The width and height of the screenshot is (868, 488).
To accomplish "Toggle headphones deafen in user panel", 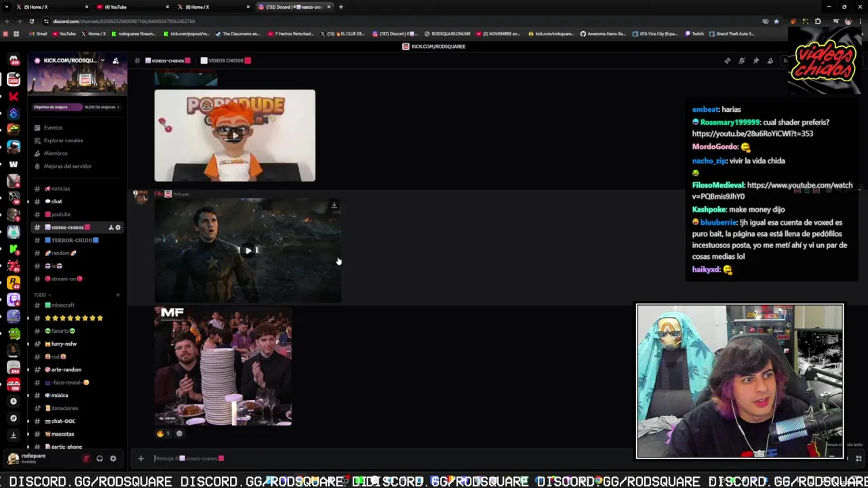I will point(99,459).
